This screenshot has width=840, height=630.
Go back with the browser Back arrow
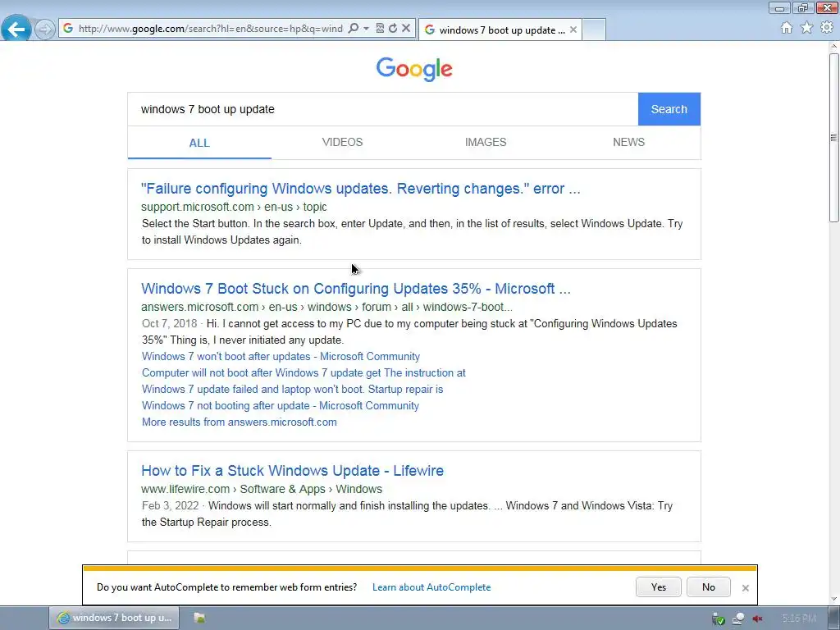point(16,29)
